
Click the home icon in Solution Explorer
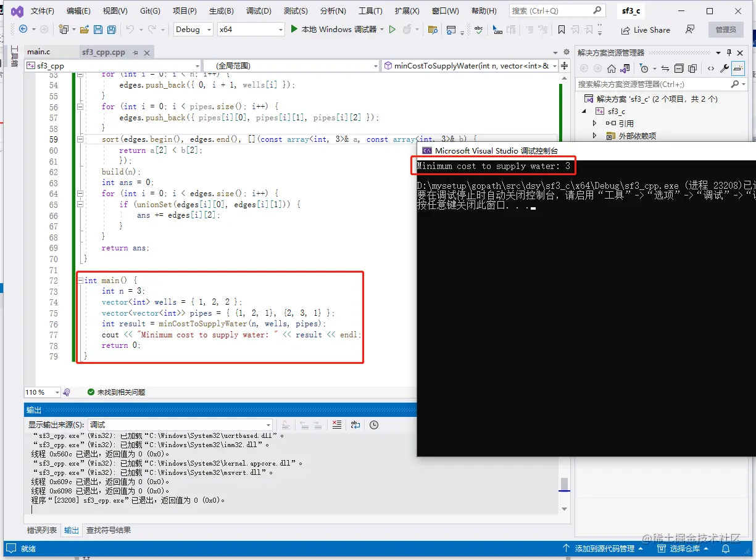(612, 68)
